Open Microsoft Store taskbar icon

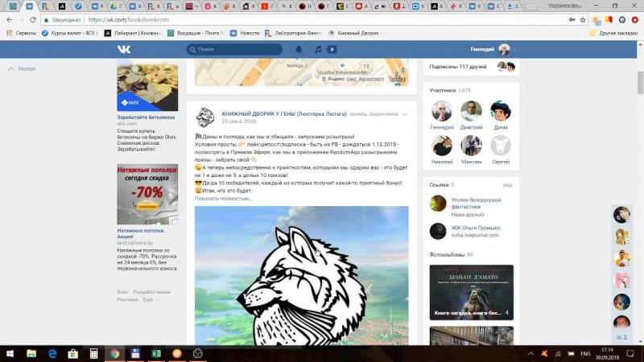coord(73,354)
